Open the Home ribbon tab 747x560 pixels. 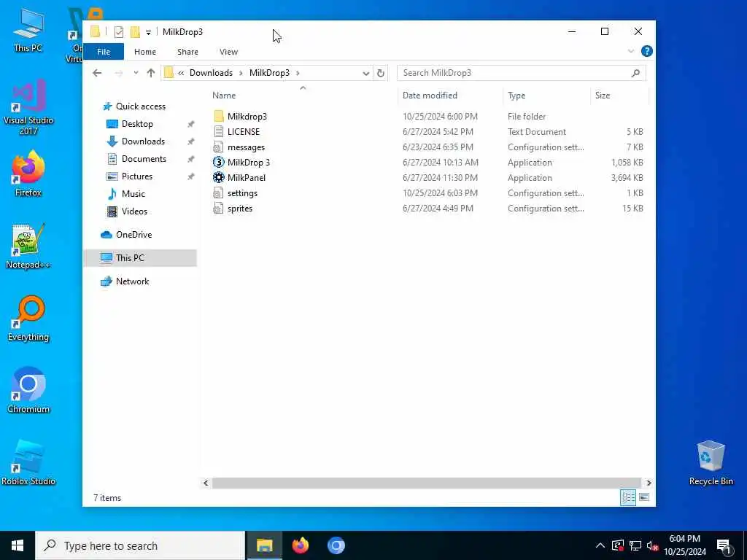tap(145, 52)
